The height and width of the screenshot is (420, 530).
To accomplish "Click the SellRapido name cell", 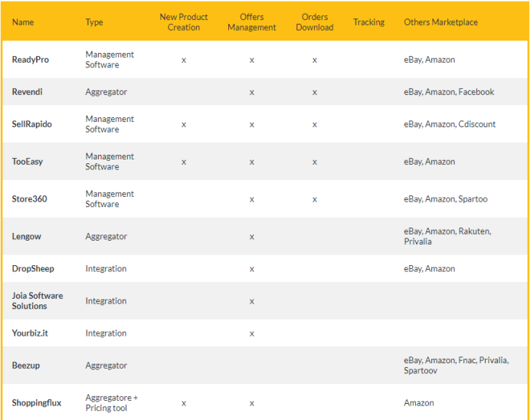I will tap(31, 124).
